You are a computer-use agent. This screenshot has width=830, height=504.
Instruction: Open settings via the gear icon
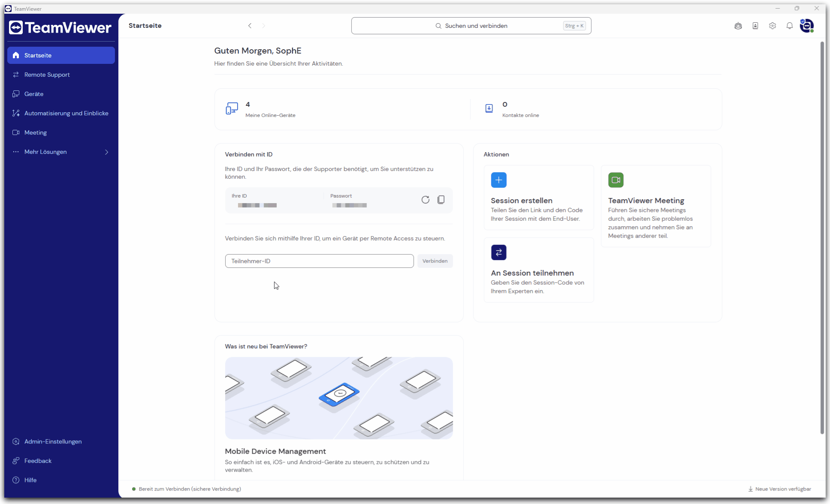[773, 26]
